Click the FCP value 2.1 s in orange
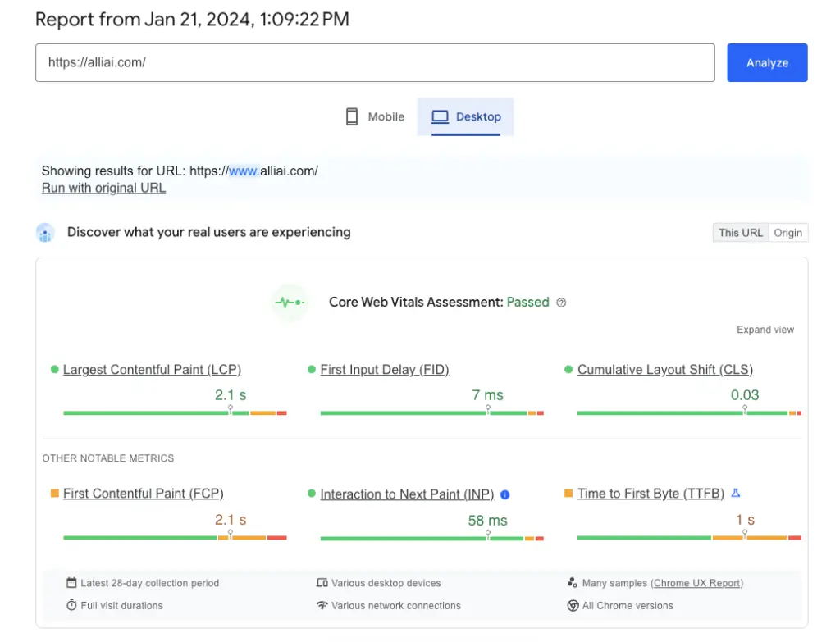This screenshot has width=840, height=642. 231,520
